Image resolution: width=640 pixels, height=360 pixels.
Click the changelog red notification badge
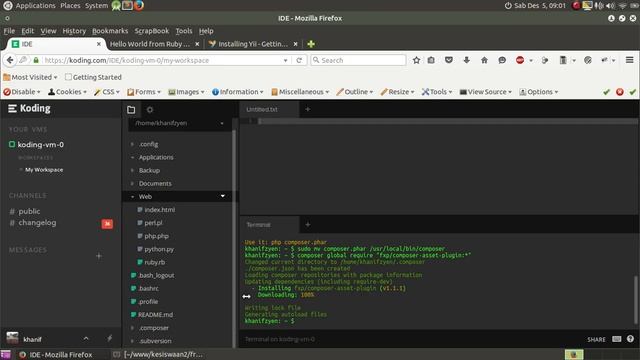(107, 224)
